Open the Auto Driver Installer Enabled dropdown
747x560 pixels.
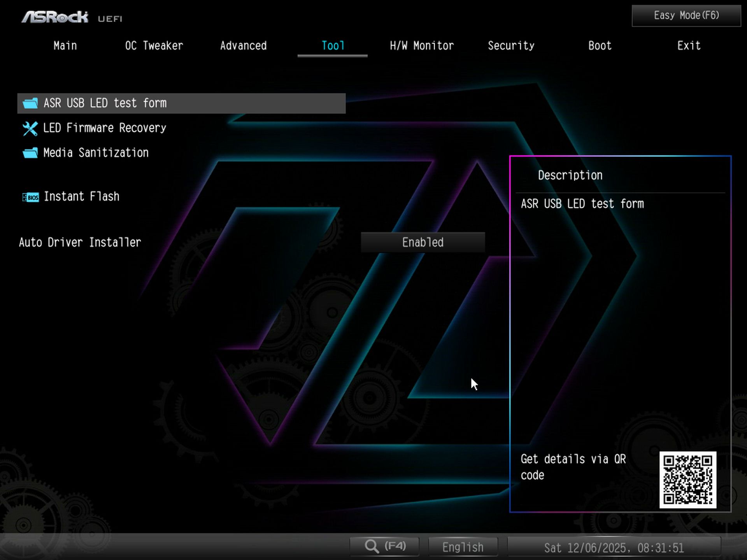pos(423,242)
